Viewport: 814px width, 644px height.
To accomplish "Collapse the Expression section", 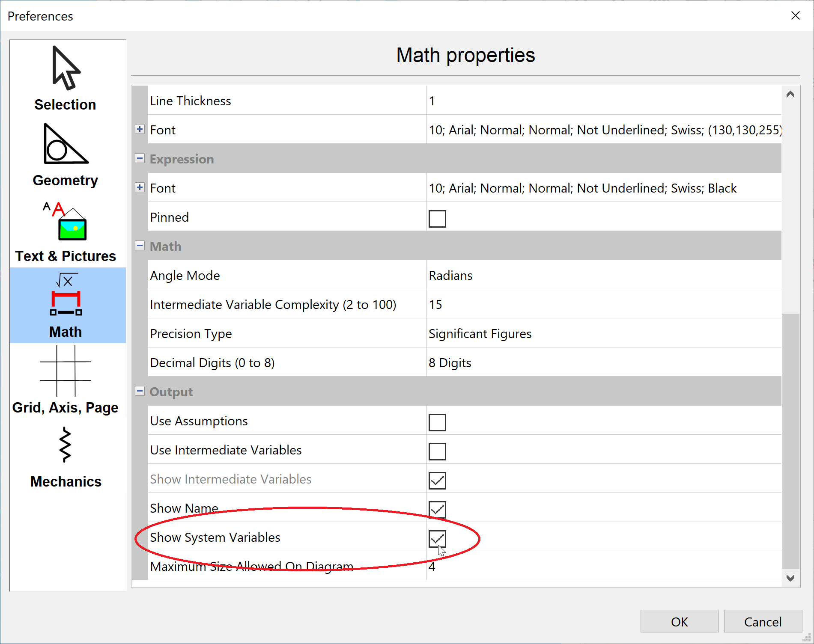I will coord(140,158).
